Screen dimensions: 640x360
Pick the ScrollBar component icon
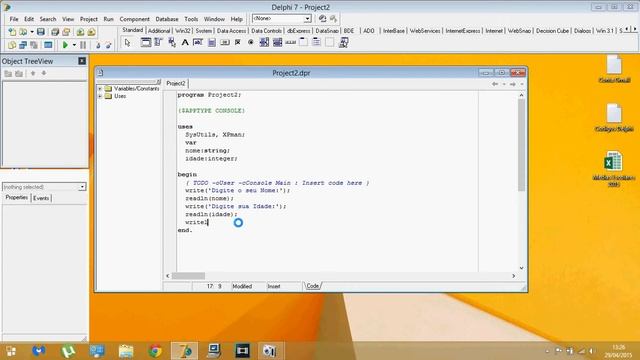coord(291,42)
